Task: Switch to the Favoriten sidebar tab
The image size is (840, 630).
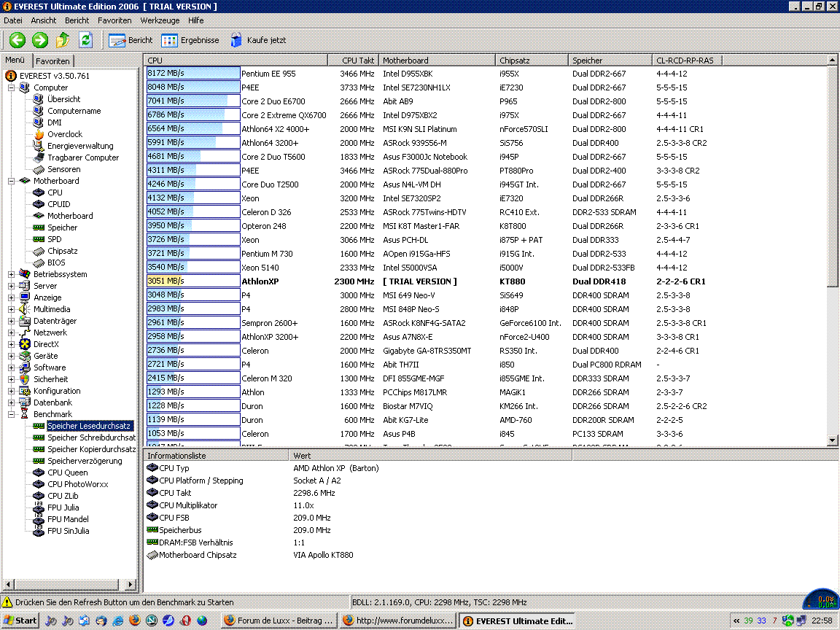Action: tap(52, 61)
